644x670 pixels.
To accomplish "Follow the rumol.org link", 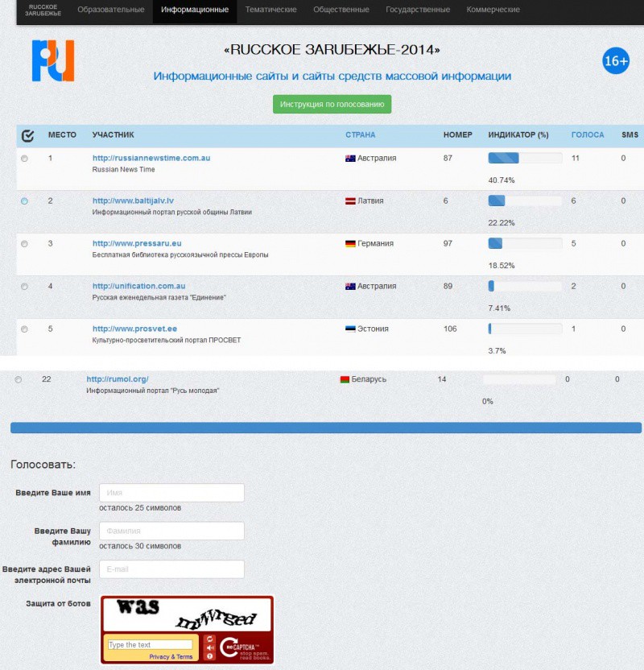I will pos(118,379).
